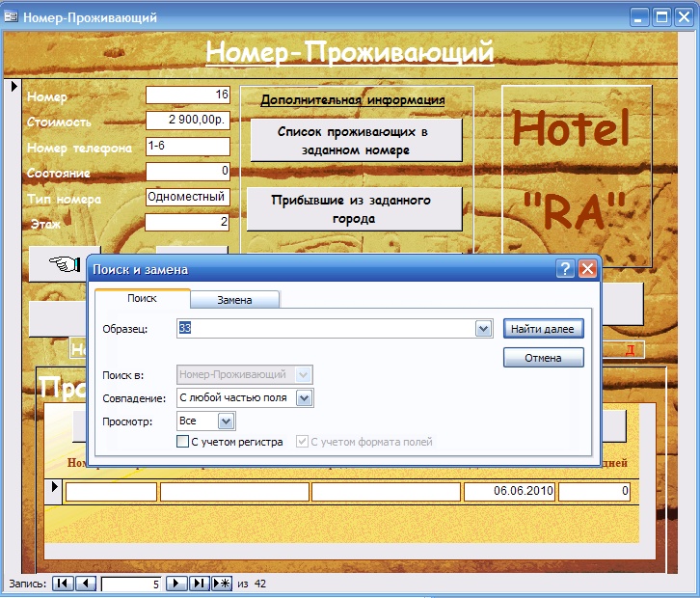Select subform row selector arrow
The image size is (700, 598).
(54, 487)
